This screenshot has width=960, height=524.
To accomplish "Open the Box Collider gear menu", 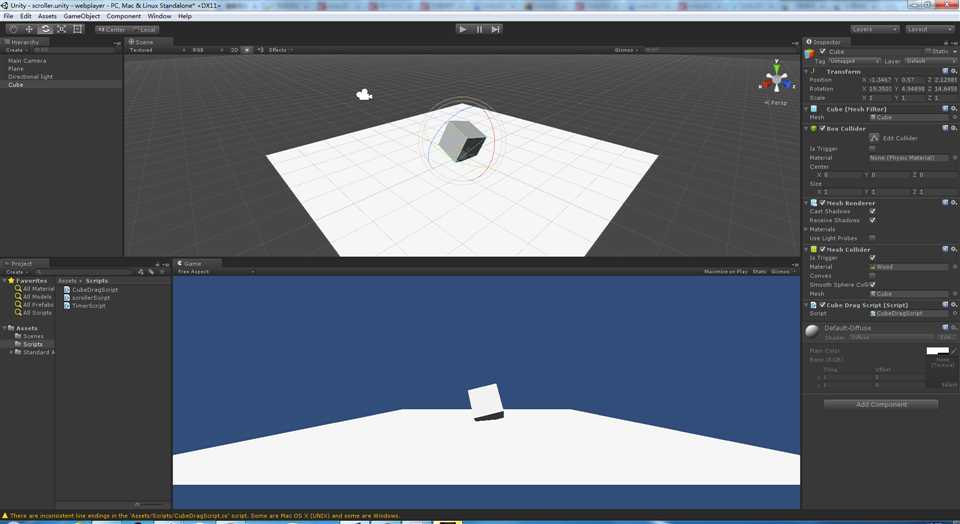I will [x=954, y=128].
